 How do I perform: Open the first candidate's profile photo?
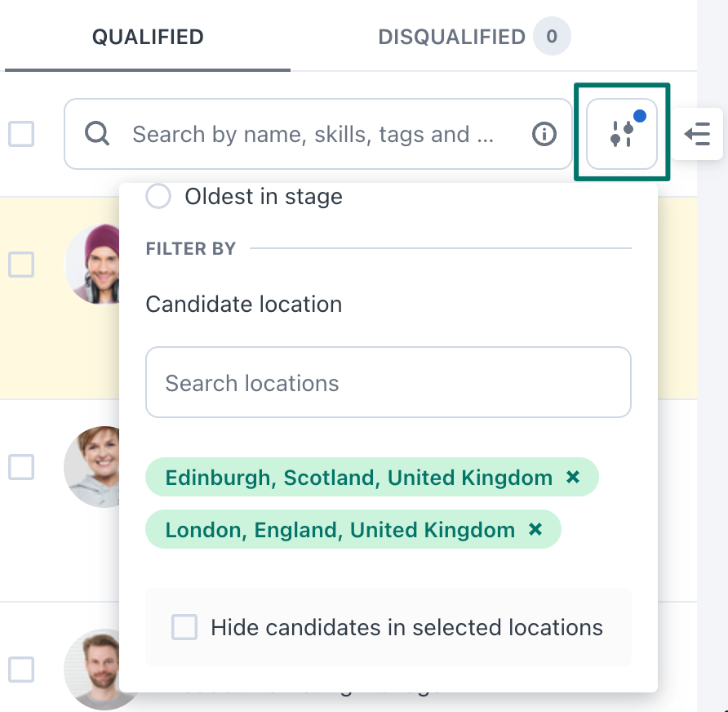click(100, 265)
